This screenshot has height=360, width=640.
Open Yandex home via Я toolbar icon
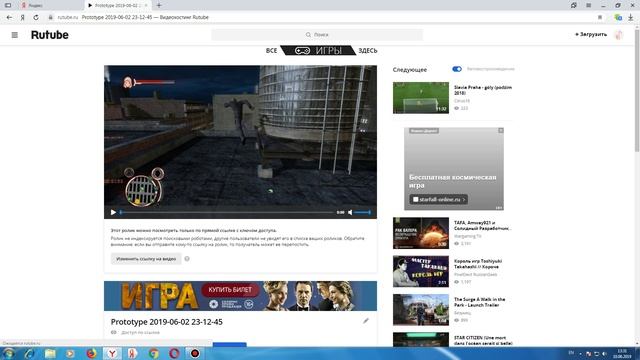22,18
